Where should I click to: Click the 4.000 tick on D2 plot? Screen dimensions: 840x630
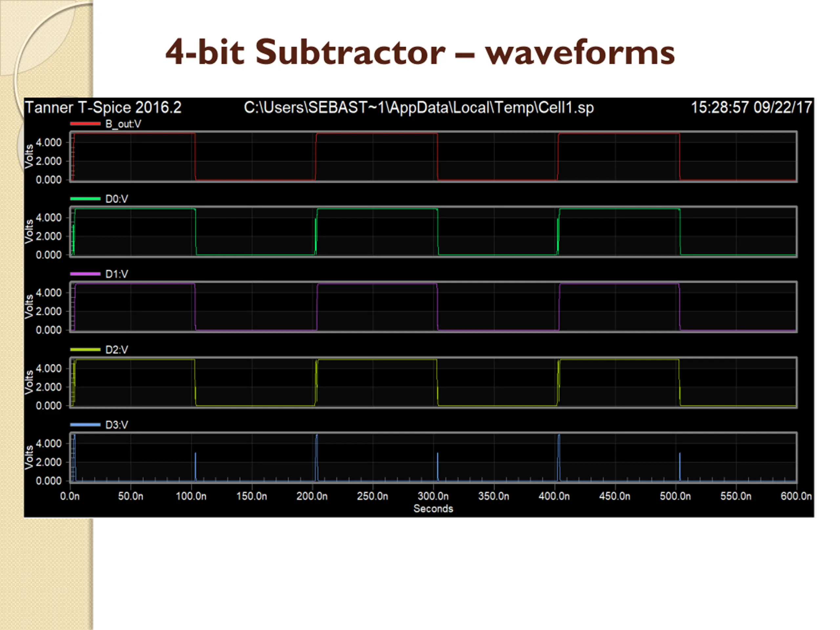point(49,369)
